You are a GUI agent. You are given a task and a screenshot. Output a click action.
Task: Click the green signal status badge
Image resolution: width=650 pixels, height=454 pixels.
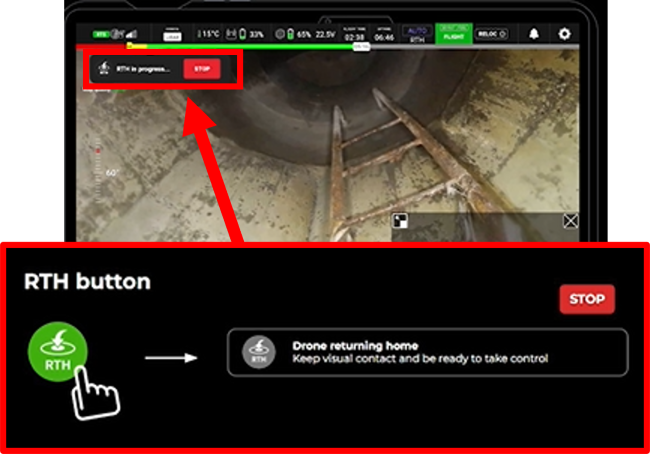coord(101,34)
